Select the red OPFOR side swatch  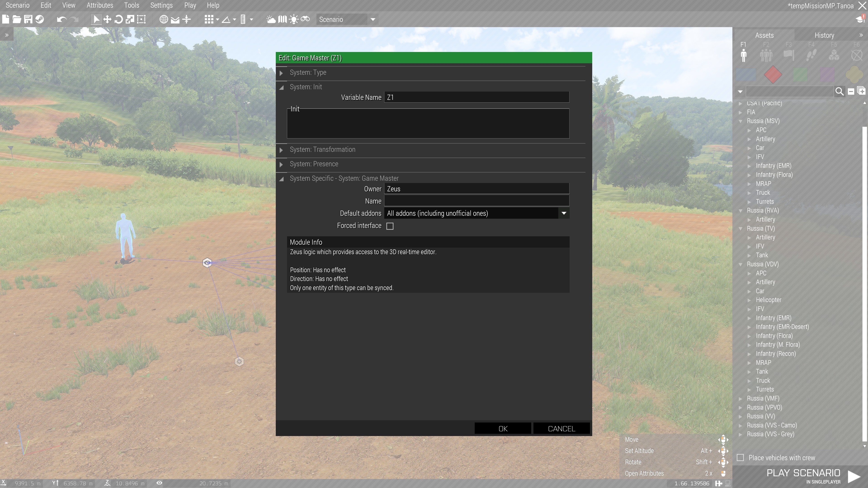pyautogui.click(x=773, y=74)
